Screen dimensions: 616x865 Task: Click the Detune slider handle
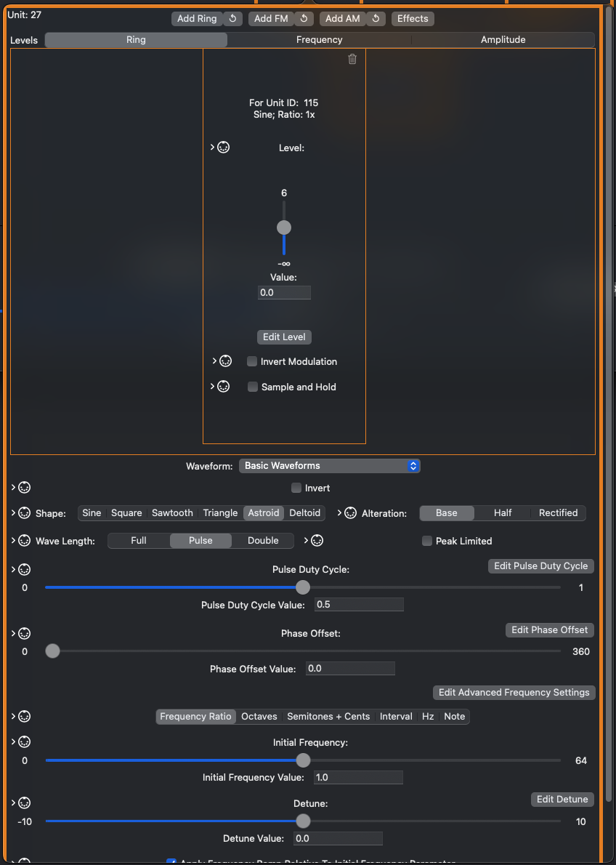pos(303,821)
